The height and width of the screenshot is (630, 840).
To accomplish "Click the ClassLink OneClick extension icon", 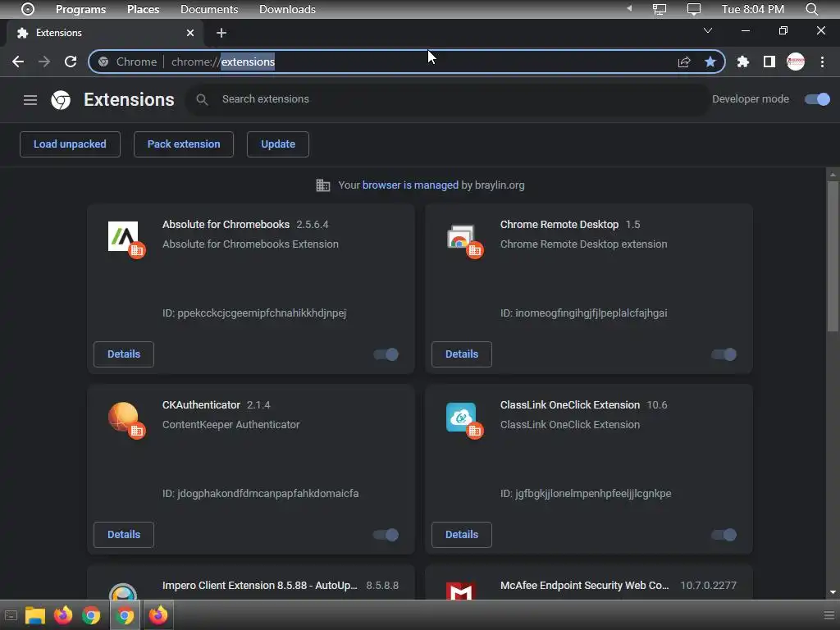I will coord(461,417).
